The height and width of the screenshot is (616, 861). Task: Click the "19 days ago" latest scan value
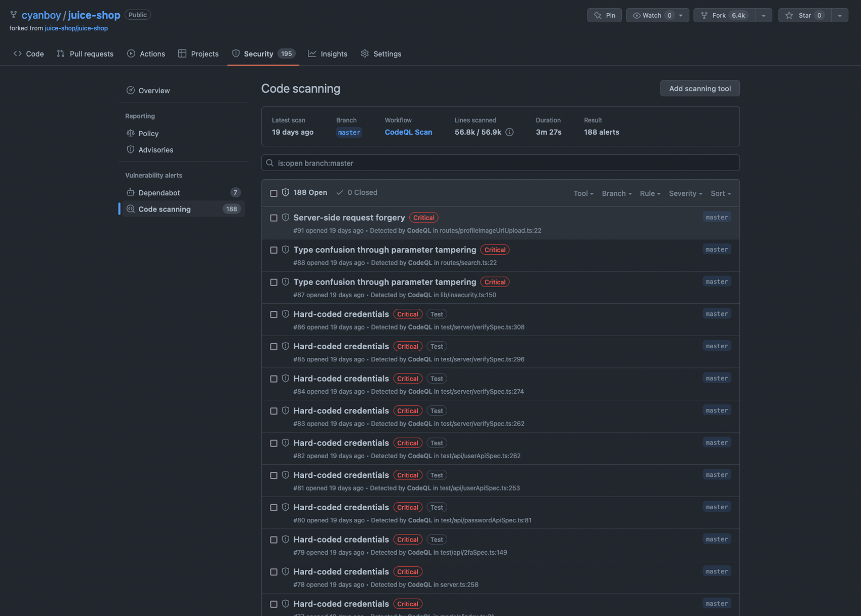tap(293, 132)
